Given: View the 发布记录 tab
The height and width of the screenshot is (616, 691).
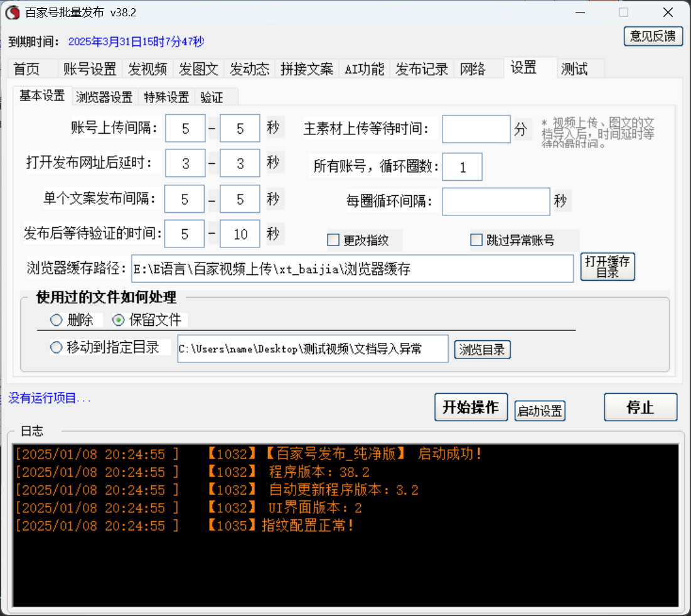Looking at the screenshot, I should click(x=422, y=69).
